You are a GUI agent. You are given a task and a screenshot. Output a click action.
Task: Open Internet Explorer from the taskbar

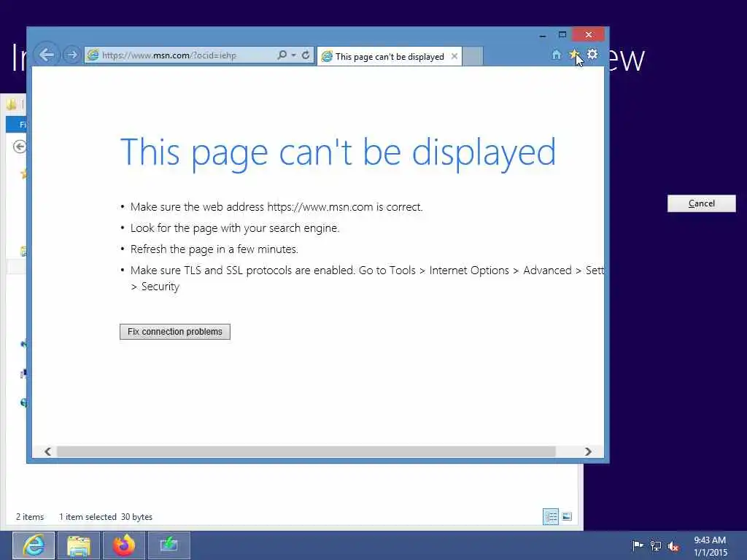pos(34,545)
